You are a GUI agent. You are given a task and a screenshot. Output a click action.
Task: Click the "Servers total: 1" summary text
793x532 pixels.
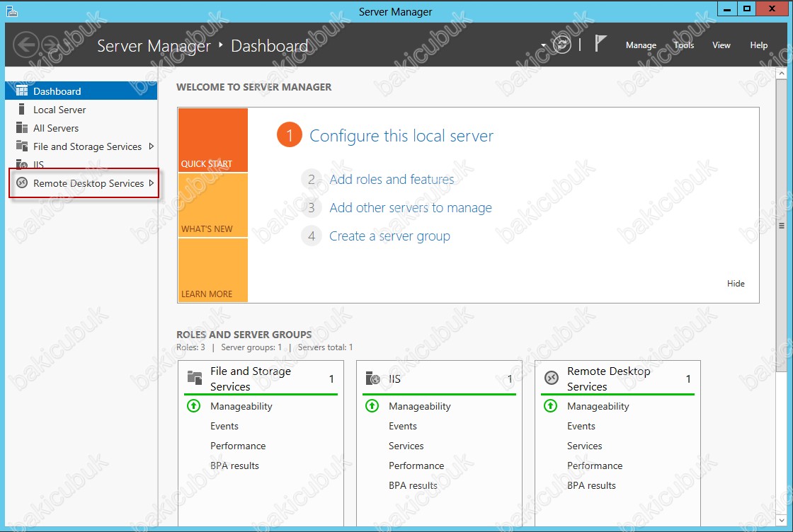tap(325, 347)
